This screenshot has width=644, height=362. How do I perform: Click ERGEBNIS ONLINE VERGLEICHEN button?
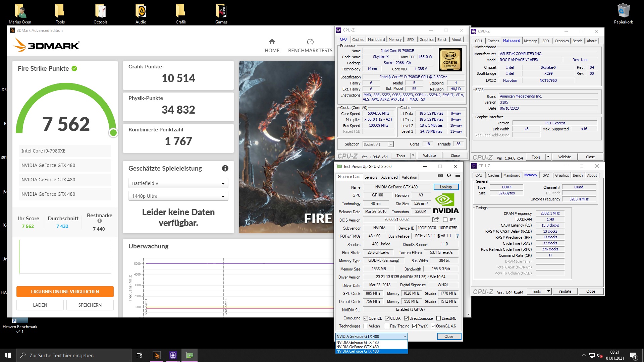(65, 292)
